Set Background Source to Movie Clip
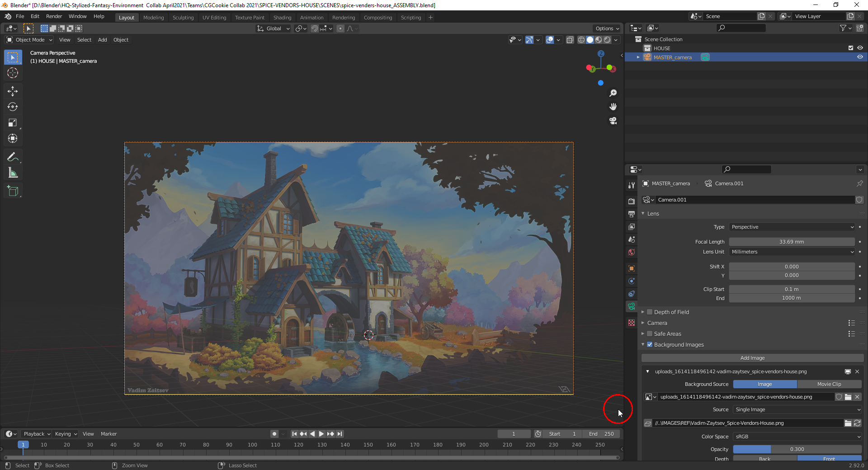 [829, 385]
